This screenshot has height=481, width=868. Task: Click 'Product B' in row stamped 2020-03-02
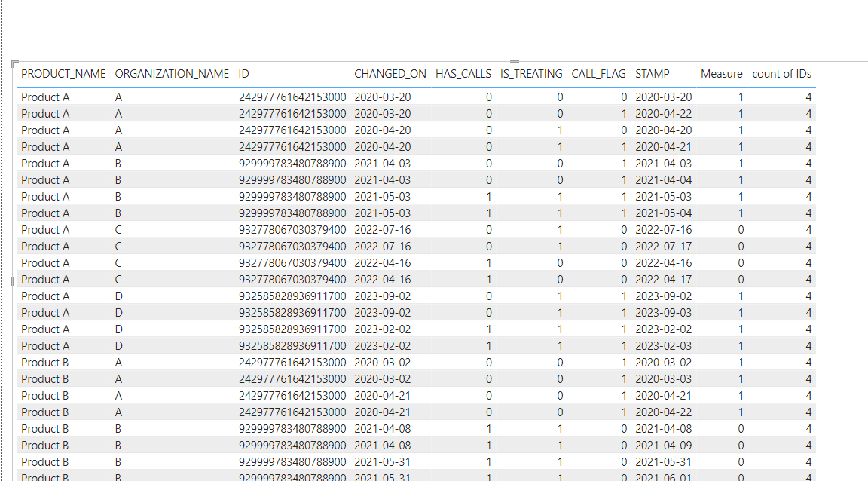45,363
